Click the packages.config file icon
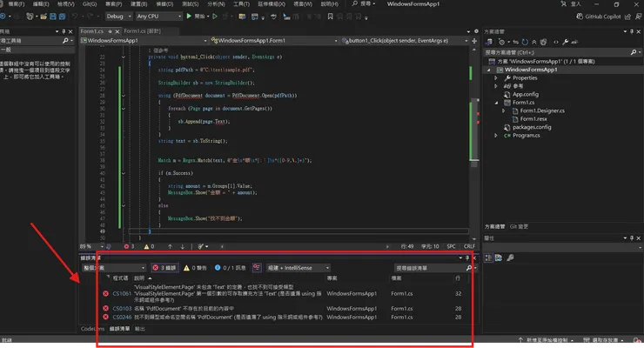This screenshot has height=348, width=644. click(x=506, y=127)
